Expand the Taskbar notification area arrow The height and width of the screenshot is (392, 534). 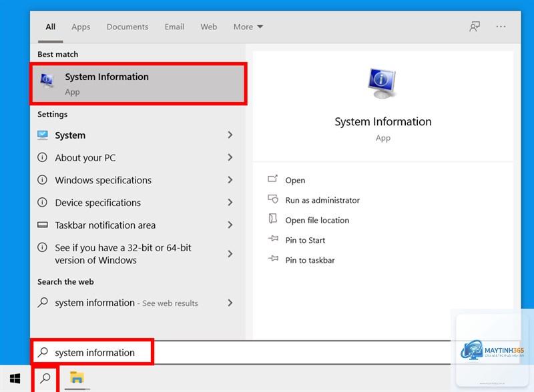click(x=230, y=225)
